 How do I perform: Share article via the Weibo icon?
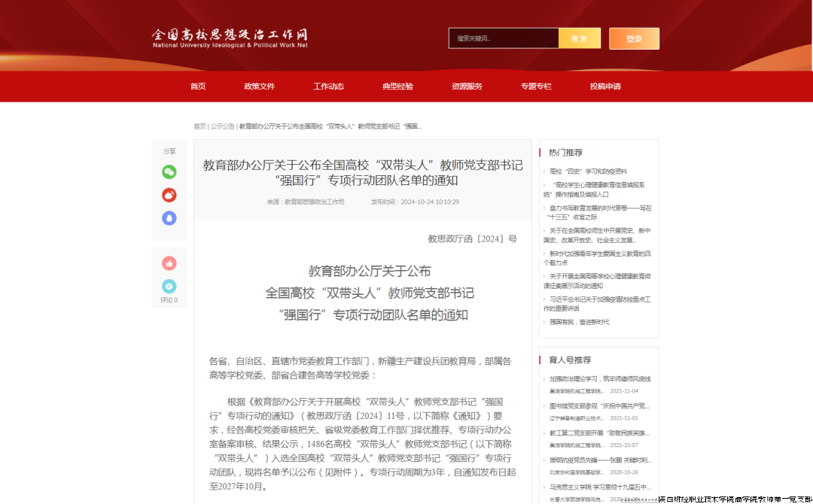(169, 195)
